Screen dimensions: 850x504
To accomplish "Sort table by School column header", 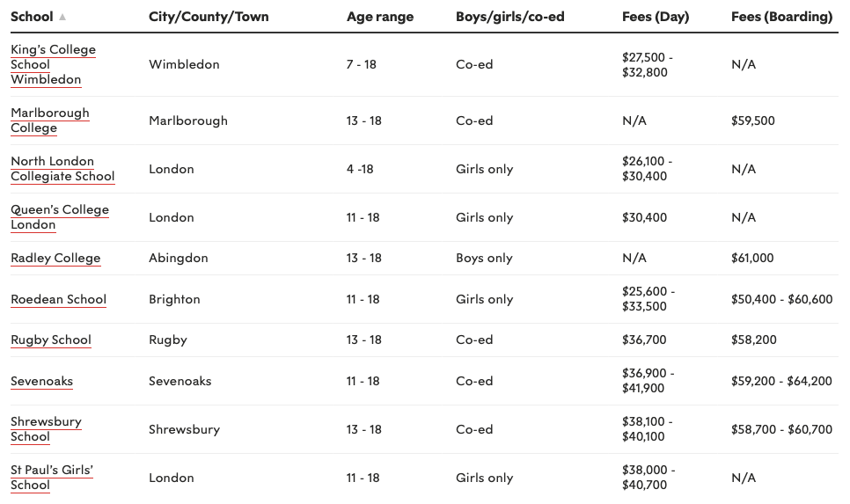I will click(32, 17).
